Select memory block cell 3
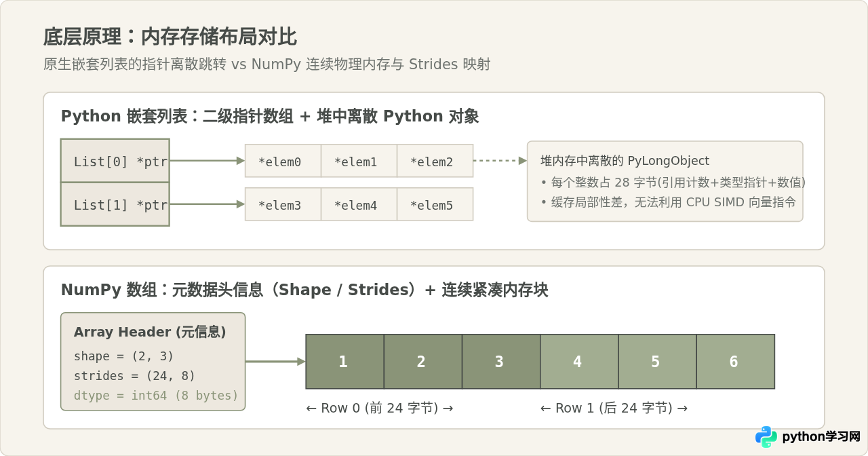Screen dimensions: 868x456 coord(501,362)
